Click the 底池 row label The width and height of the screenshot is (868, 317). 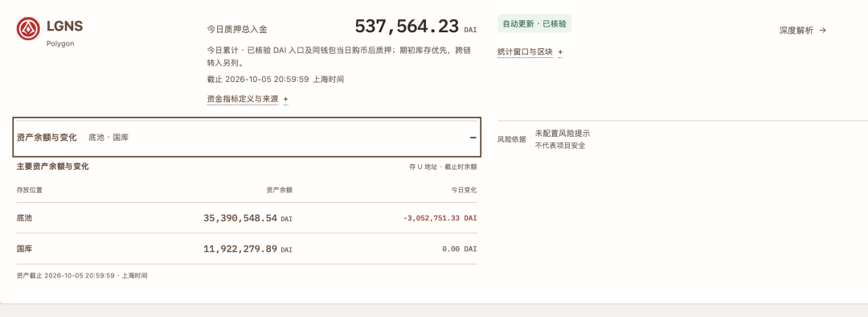click(24, 218)
